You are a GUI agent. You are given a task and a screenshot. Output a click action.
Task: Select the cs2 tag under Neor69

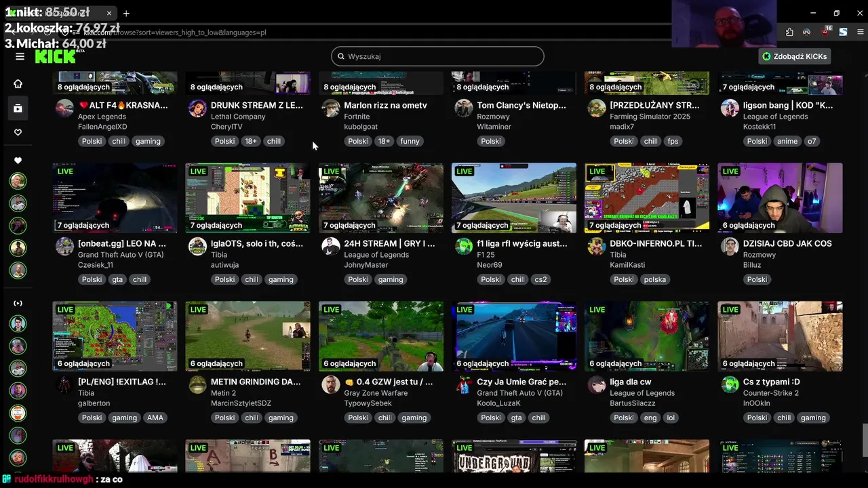540,279
